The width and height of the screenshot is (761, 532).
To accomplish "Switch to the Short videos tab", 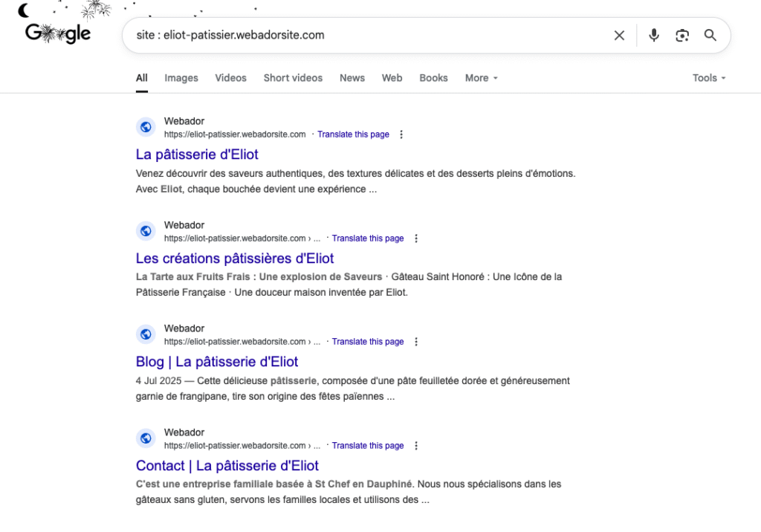I will (x=293, y=78).
